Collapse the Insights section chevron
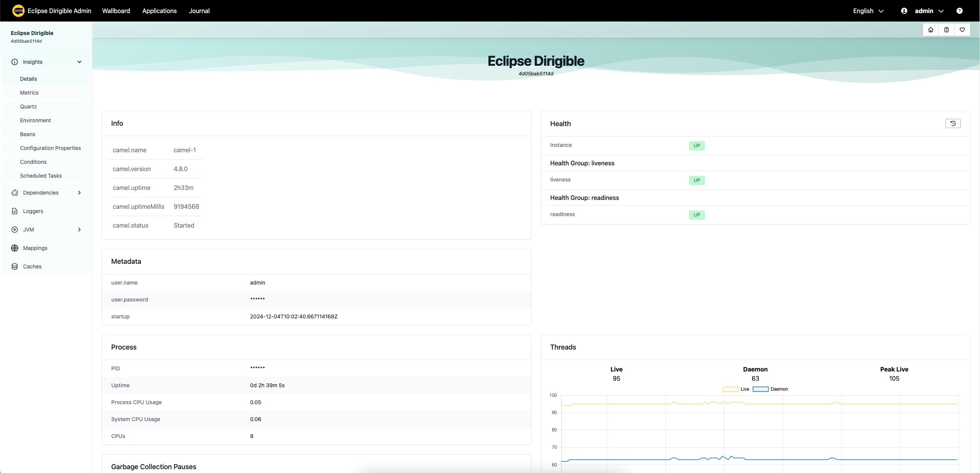Screen dimensions: 980x473 coord(79,62)
